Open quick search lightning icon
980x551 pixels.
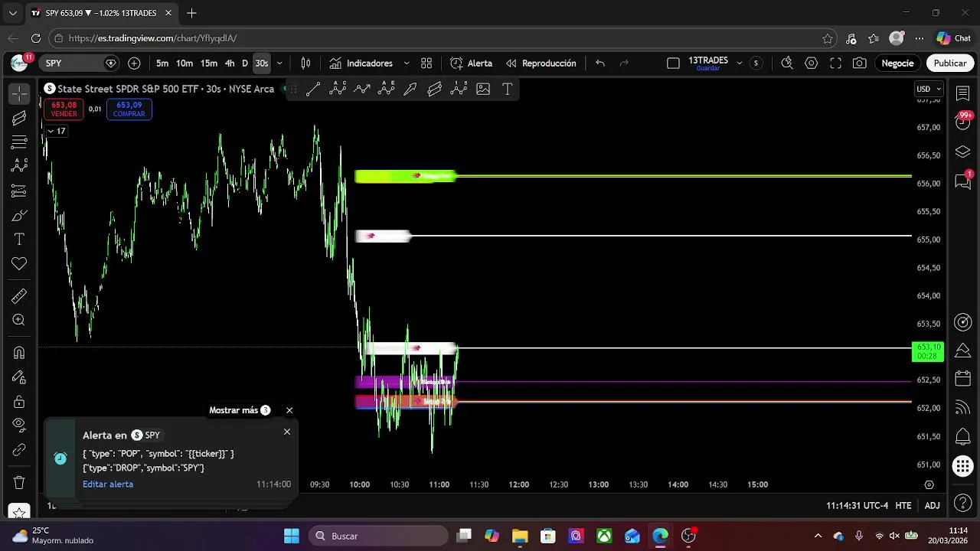pos(787,64)
